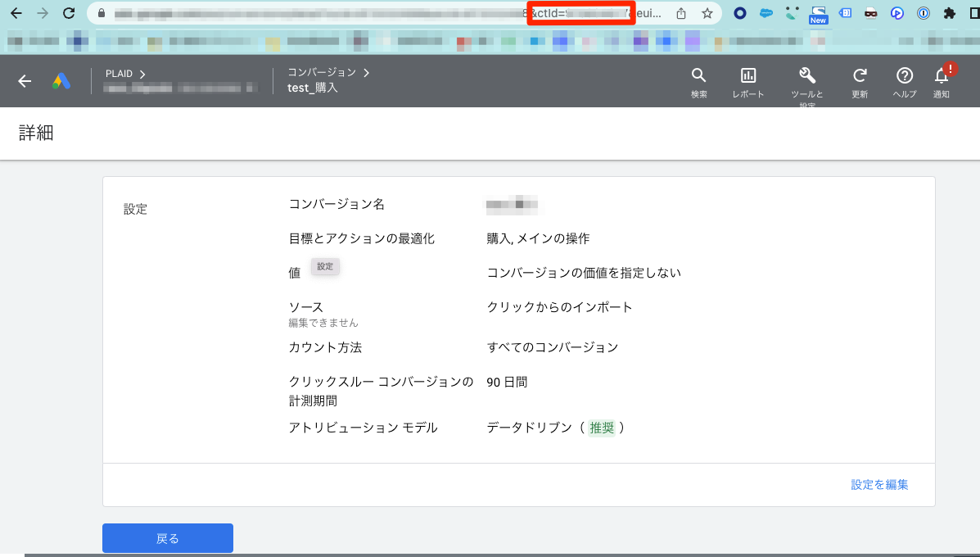Click クリックスルー コンバージョンの計測期間 label
This screenshot has width=980, height=557.
381,392
